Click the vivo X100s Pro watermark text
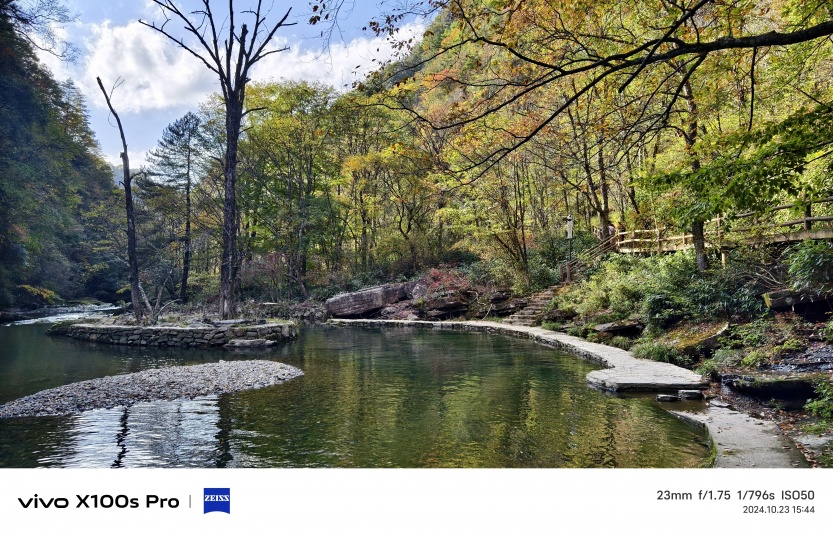Screen dimensions: 833x535 click(99, 502)
